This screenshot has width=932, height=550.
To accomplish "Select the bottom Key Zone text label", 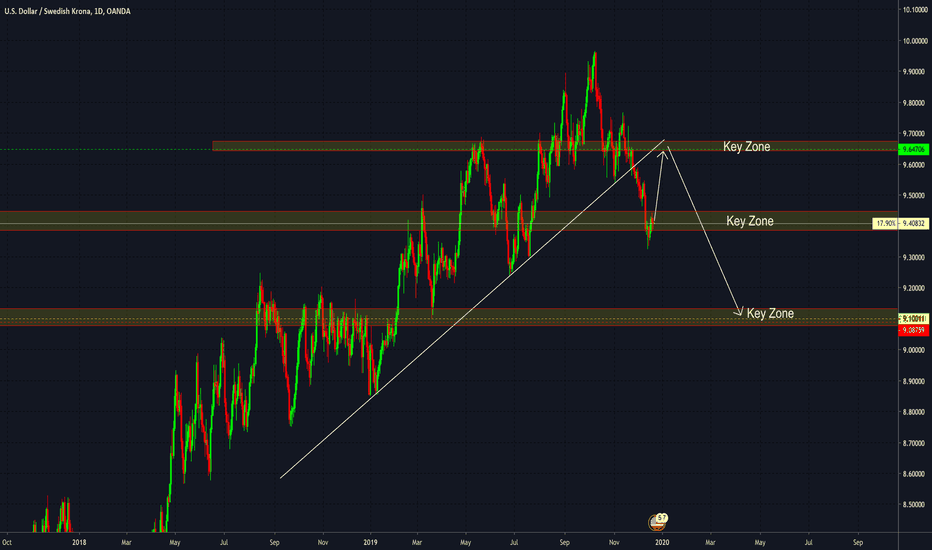I will (x=770, y=313).
